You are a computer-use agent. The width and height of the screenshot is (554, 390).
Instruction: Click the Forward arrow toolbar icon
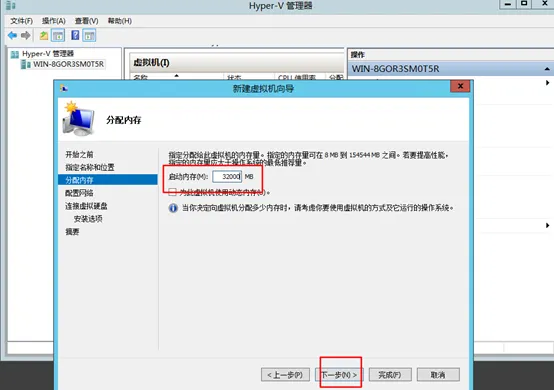click(x=25, y=35)
